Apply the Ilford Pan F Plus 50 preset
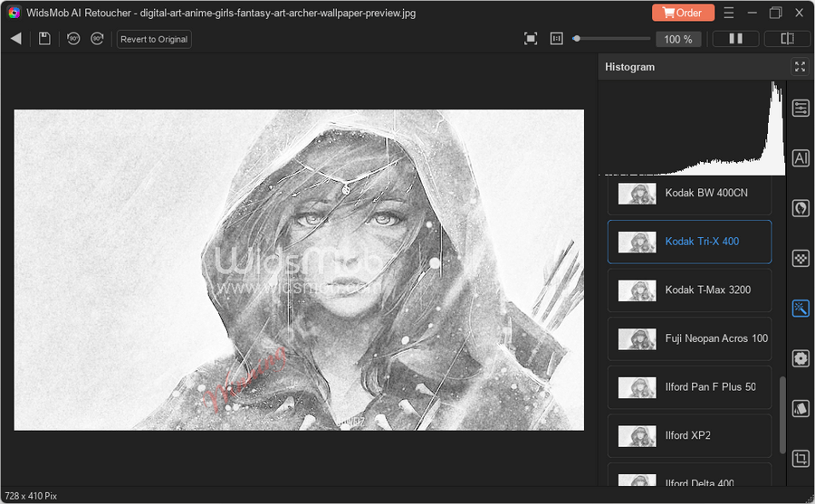The width and height of the screenshot is (815, 504). (x=689, y=387)
